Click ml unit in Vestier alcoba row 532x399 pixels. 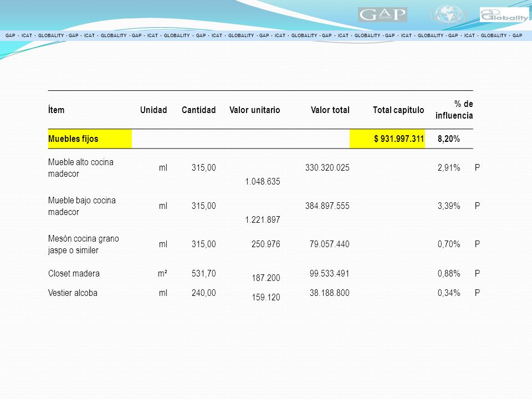(x=163, y=293)
